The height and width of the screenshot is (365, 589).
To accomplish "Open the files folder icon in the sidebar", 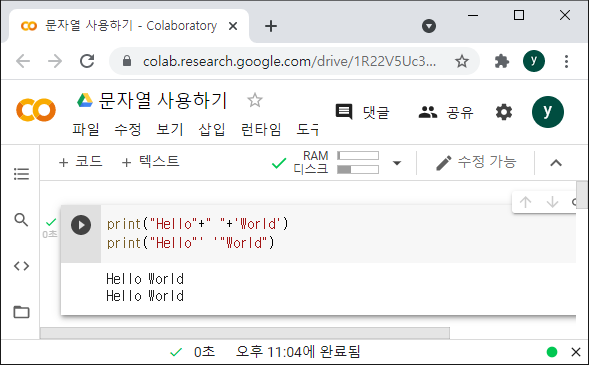I will pyautogui.click(x=21, y=312).
